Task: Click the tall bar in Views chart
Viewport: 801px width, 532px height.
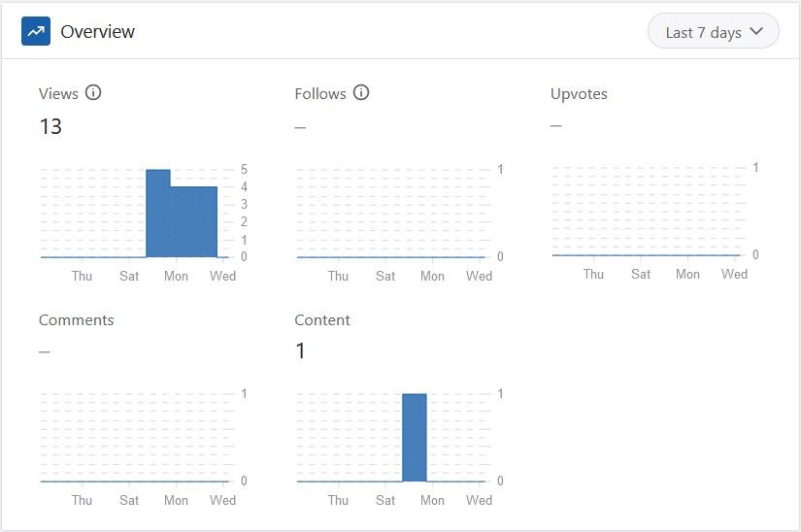Action: [158, 214]
